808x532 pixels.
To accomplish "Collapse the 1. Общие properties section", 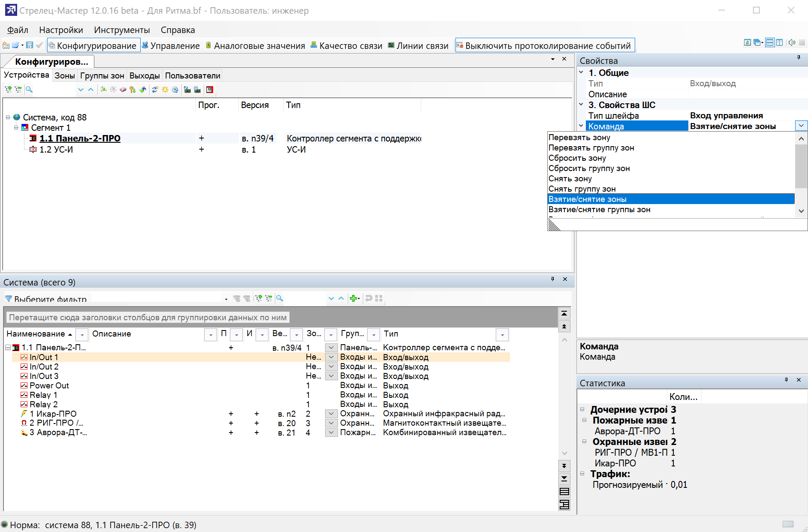I will click(581, 72).
